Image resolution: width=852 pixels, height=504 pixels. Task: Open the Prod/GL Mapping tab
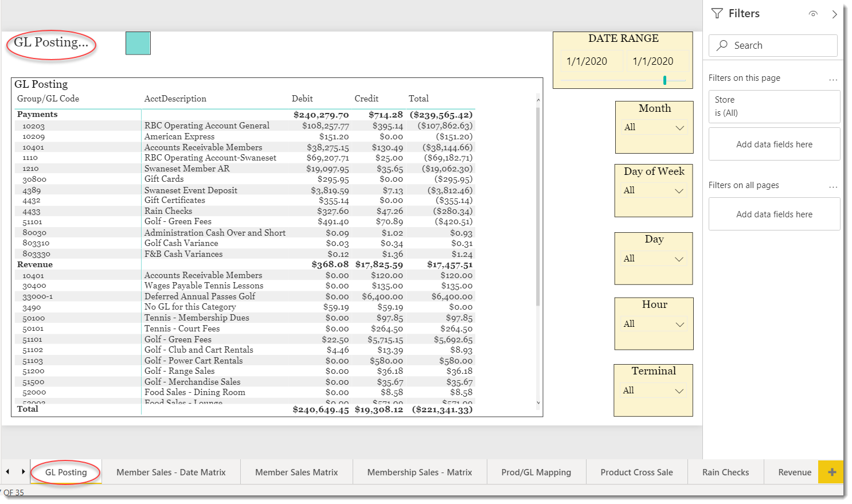tap(536, 472)
